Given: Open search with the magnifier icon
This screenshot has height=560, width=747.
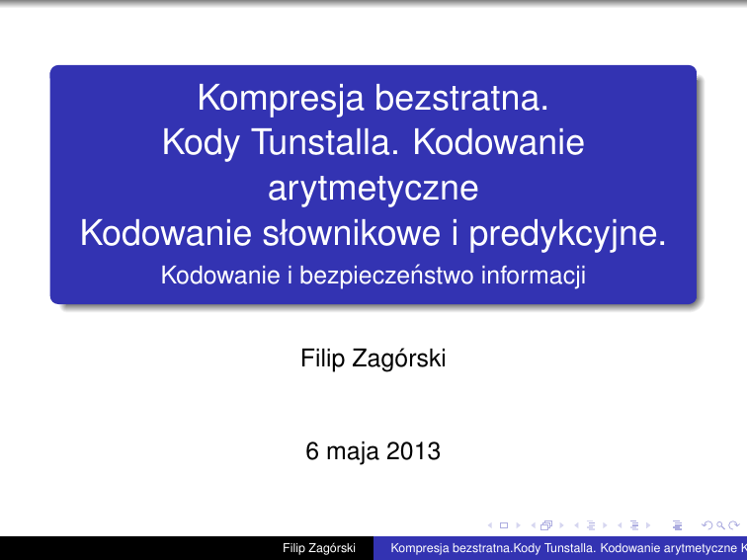Looking at the screenshot, I should (x=718, y=524).
